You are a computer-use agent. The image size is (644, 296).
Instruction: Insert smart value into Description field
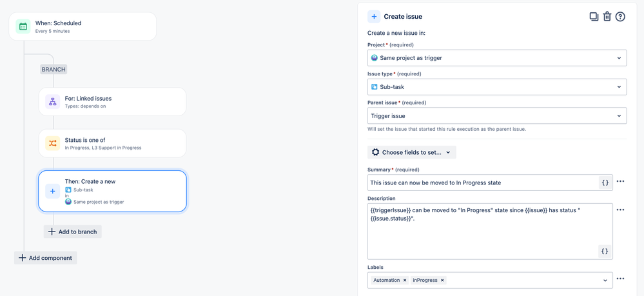pos(605,252)
